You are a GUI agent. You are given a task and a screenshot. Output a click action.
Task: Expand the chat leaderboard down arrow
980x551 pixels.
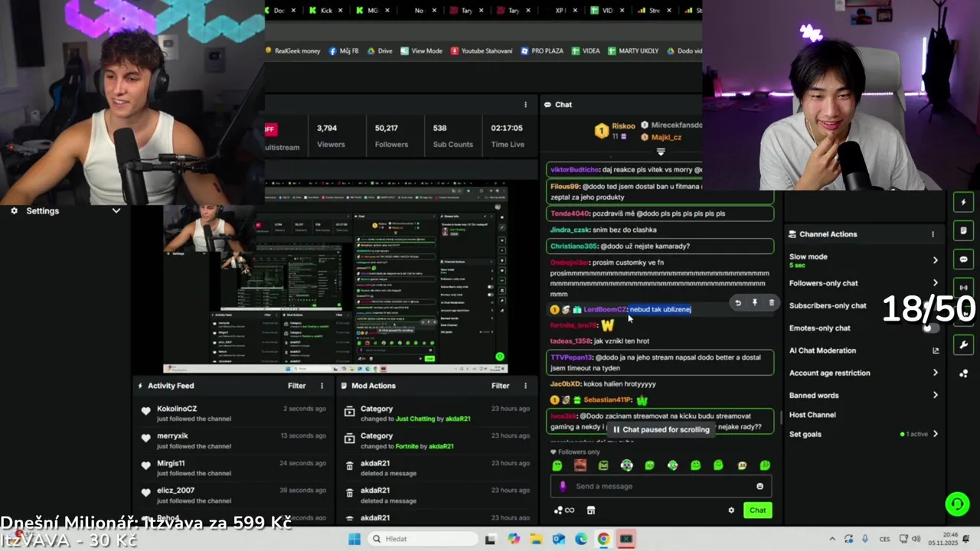[x=661, y=152]
